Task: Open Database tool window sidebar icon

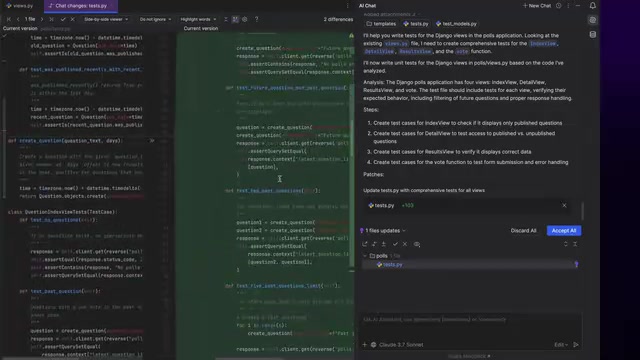Action: point(593,35)
